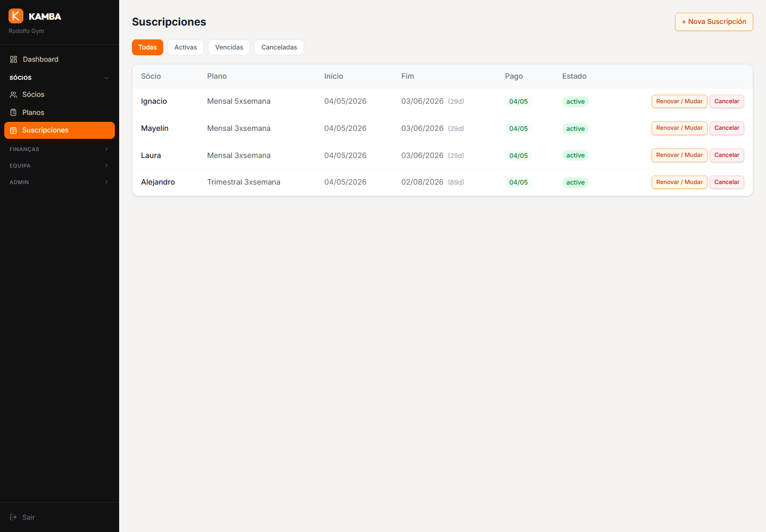Click the Plano column header
Screen dimensions: 766x532
click(x=217, y=77)
